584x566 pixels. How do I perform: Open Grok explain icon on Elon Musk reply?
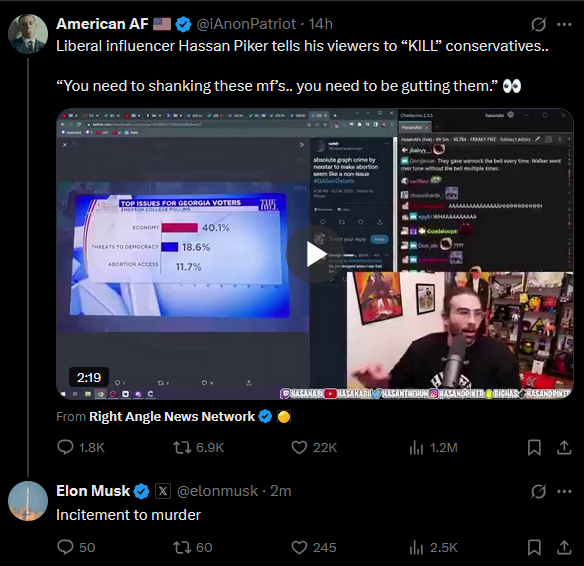pyautogui.click(x=539, y=492)
